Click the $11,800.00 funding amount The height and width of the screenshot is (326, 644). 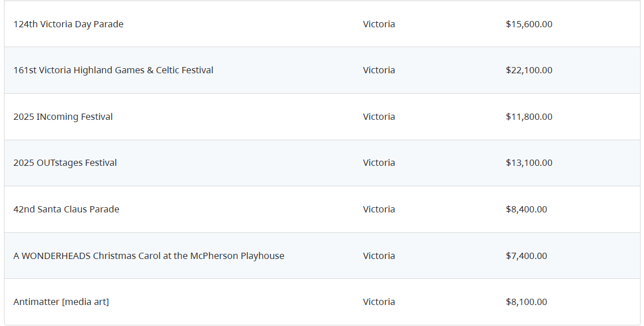coord(529,116)
